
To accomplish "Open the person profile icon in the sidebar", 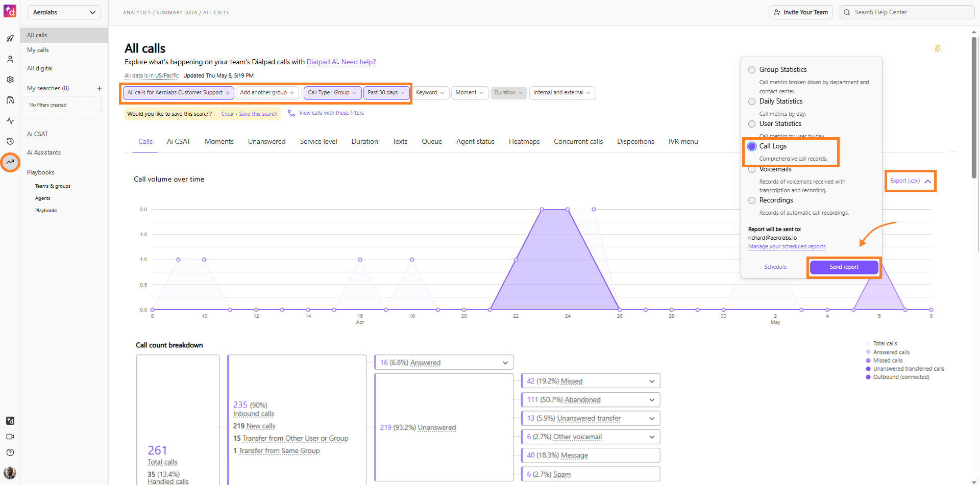I will (10, 59).
